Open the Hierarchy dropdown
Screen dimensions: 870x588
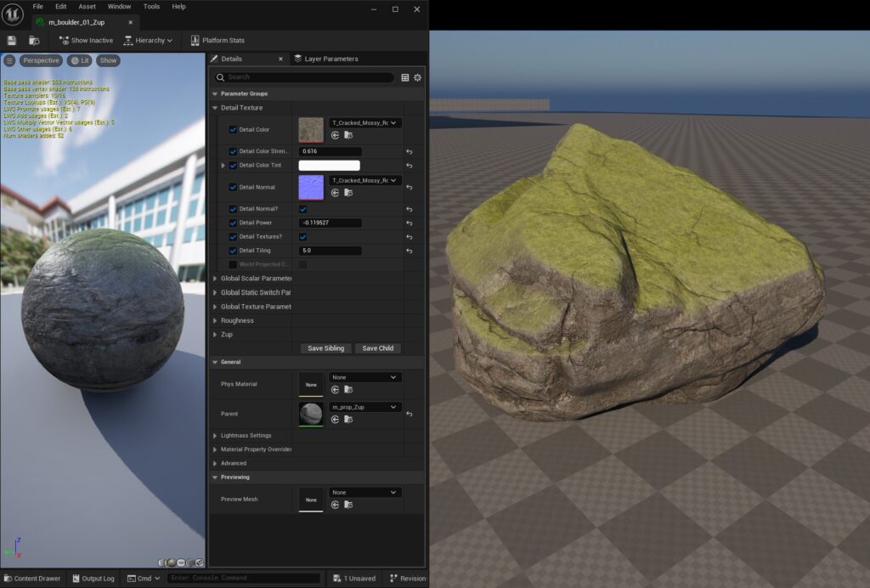click(x=150, y=40)
